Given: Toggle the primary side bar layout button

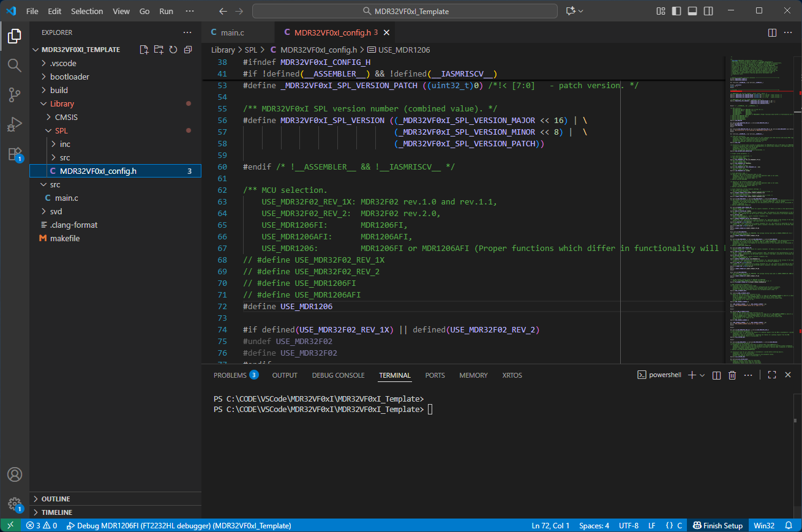Looking at the screenshot, I should point(676,11).
